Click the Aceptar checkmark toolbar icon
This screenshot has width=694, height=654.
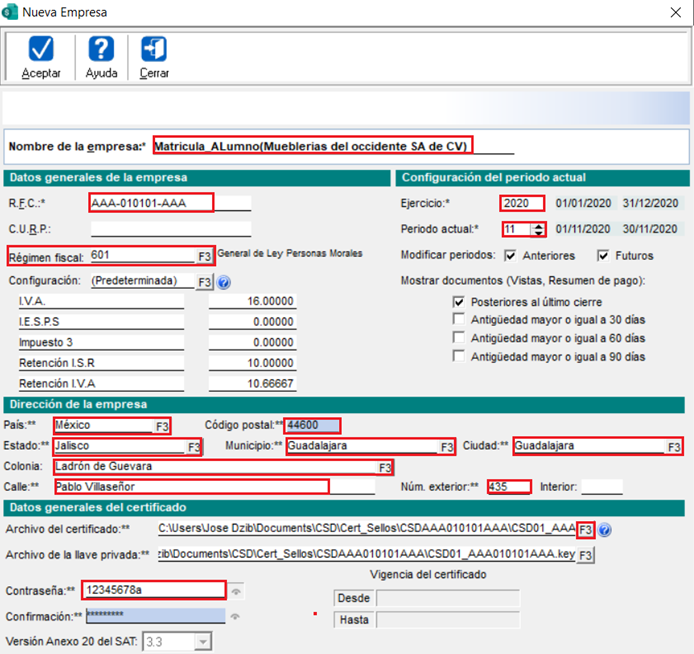coord(41,50)
